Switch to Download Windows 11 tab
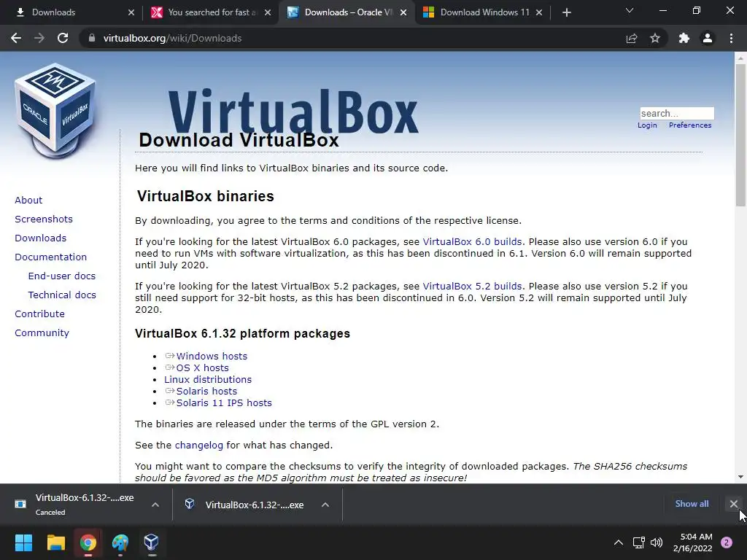The image size is (747, 560). click(481, 12)
